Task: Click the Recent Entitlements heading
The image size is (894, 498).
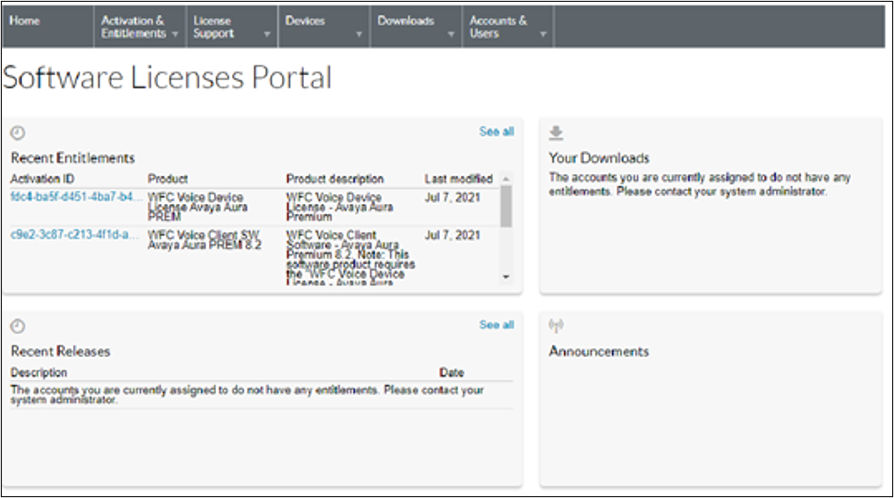Action: tap(73, 158)
